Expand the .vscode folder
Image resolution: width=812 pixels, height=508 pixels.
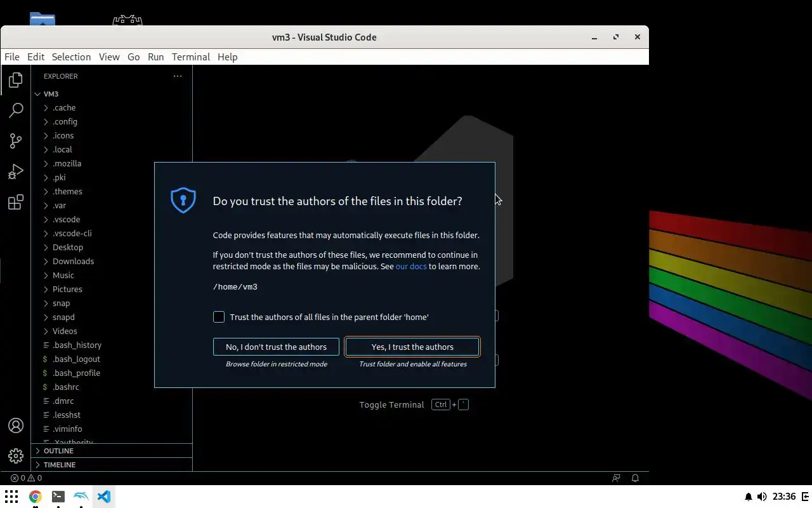click(112, 220)
